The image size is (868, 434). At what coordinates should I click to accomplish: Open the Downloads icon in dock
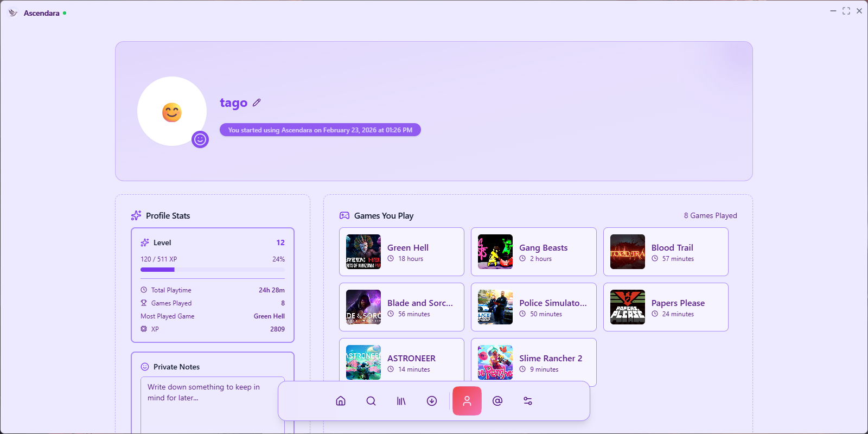[x=432, y=401]
